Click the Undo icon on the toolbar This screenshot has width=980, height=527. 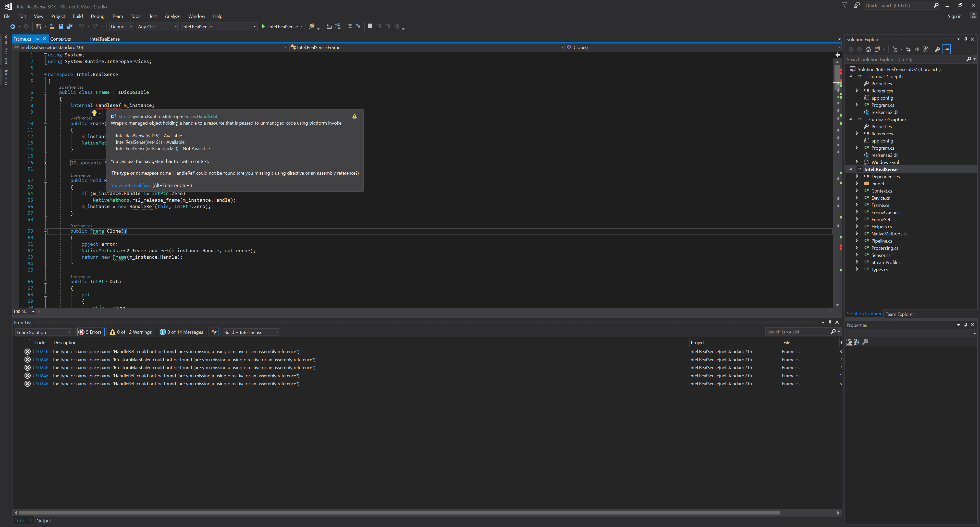81,26
